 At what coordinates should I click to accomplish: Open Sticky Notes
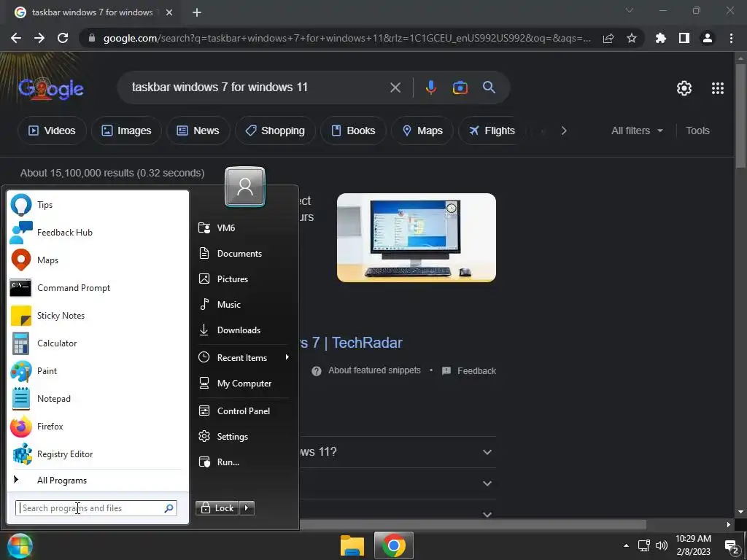98,315
